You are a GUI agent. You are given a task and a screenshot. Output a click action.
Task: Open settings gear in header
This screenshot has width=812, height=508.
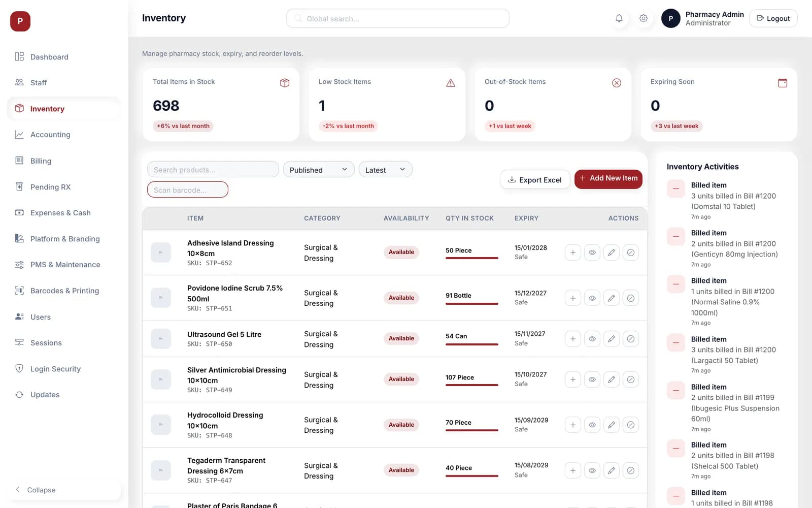tap(643, 18)
